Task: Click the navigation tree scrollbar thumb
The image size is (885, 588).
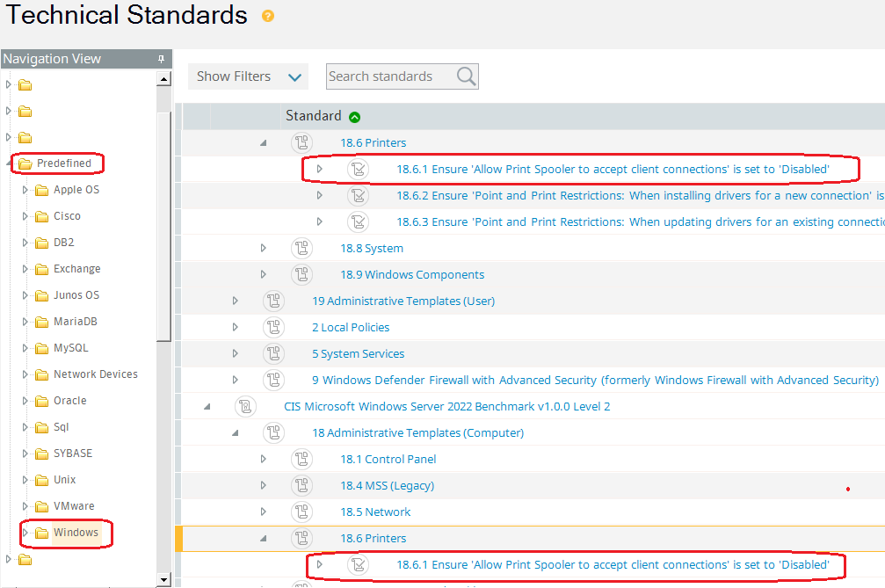Action: click(x=163, y=226)
